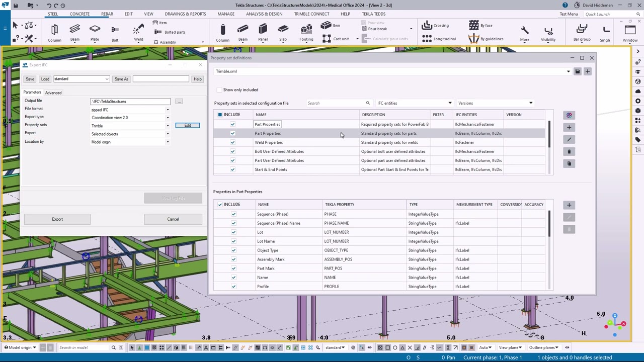Toggle include for Profile property
This screenshot has height=362, width=644.
[233, 287]
